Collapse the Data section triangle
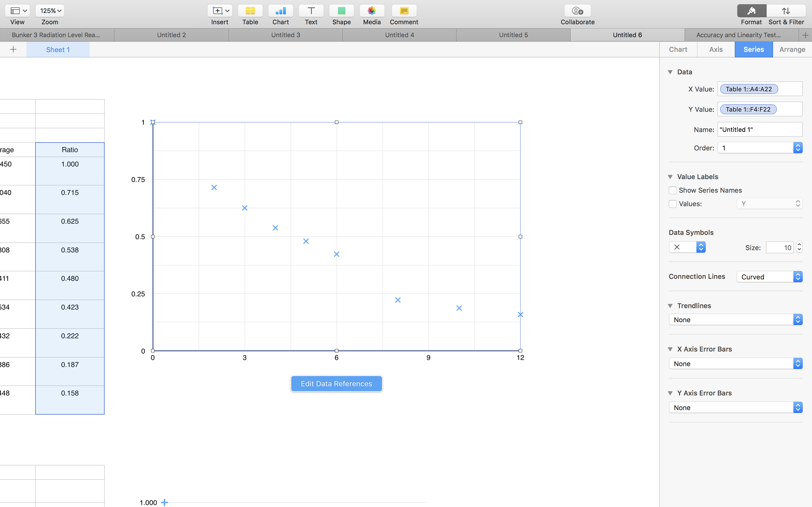Viewport: 812px width, 507px height. [670, 72]
